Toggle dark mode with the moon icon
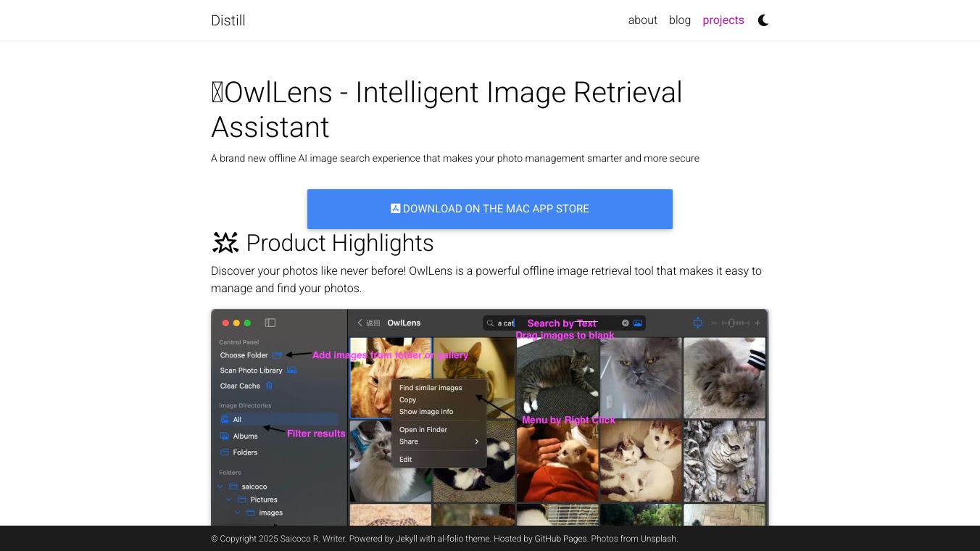Viewport: 980px width, 551px height. 763,20
